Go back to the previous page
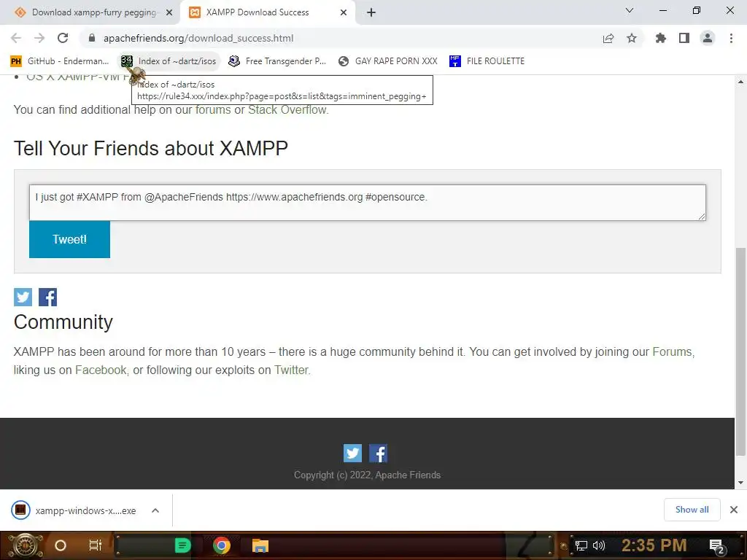 (x=16, y=38)
